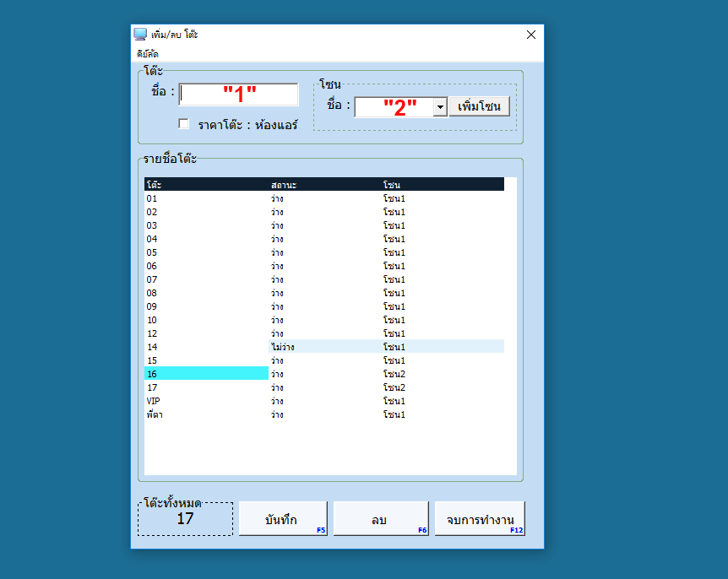Select table row 04

click(324, 239)
